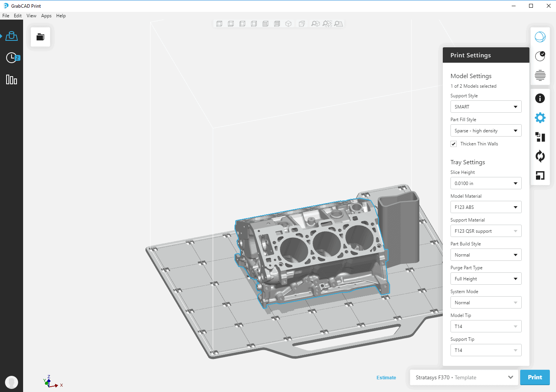Open the Model Tip T14 dropdown
This screenshot has height=392, width=556.
[486, 326]
